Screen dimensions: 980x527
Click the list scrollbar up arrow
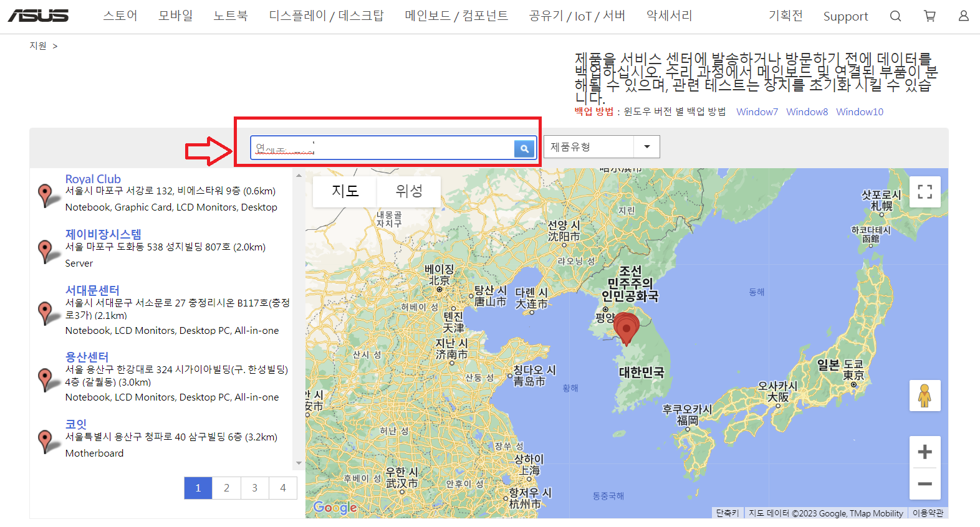299,175
